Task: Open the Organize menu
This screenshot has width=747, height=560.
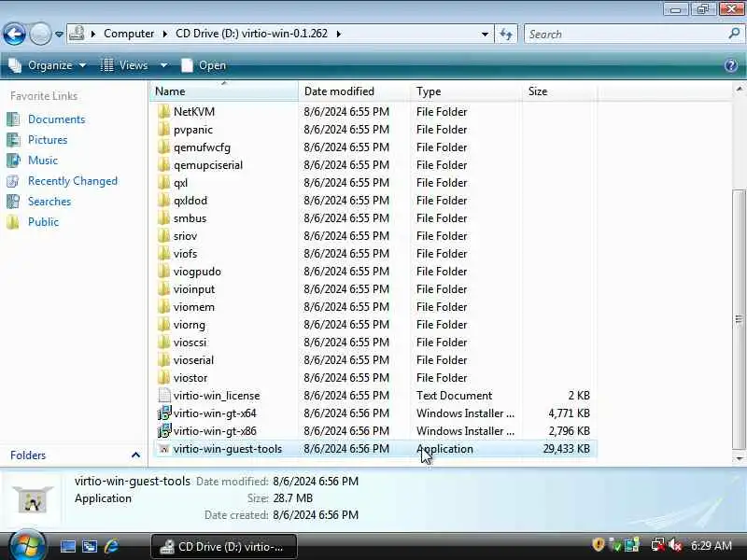Action: (48, 65)
